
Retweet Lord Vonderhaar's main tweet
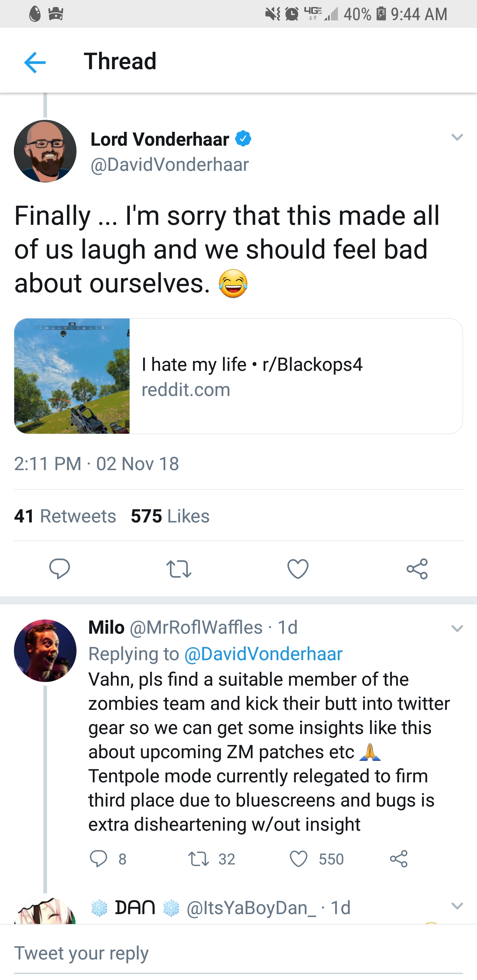pyautogui.click(x=179, y=569)
